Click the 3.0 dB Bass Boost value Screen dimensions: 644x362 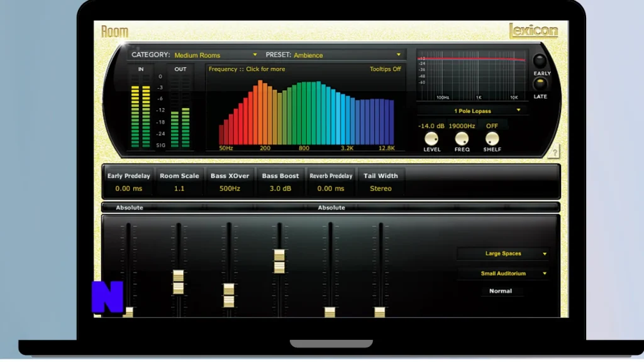[x=280, y=189]
